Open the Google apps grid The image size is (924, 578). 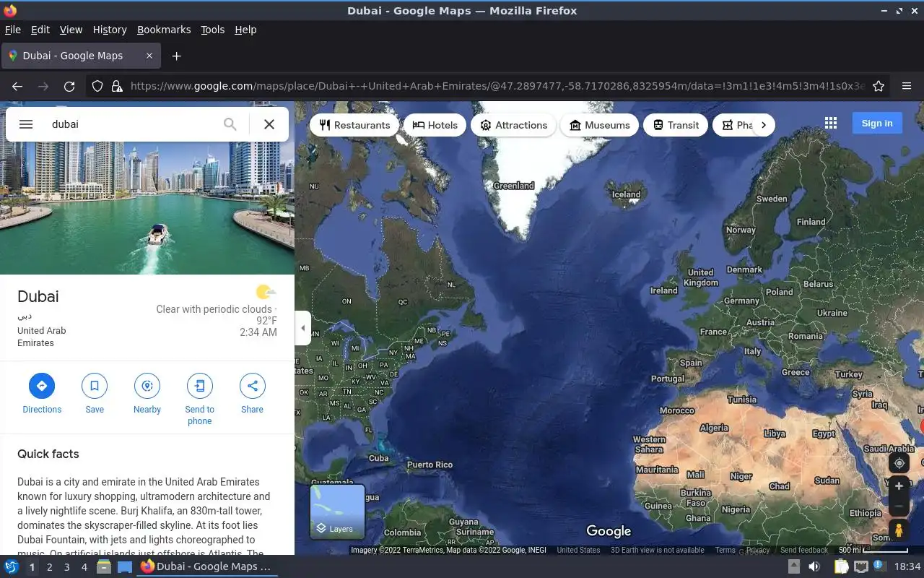831,124
